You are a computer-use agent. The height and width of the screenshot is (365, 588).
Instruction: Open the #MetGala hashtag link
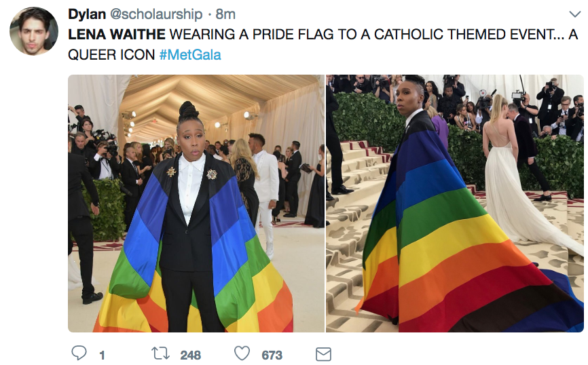click(x=190, y=55)
